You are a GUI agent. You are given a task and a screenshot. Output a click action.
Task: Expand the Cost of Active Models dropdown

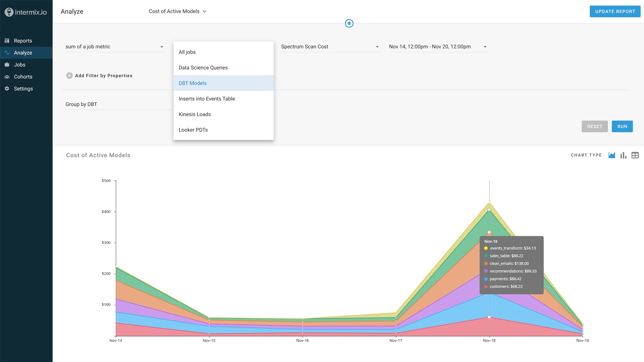pyautogui.click(x=178, y=11)
